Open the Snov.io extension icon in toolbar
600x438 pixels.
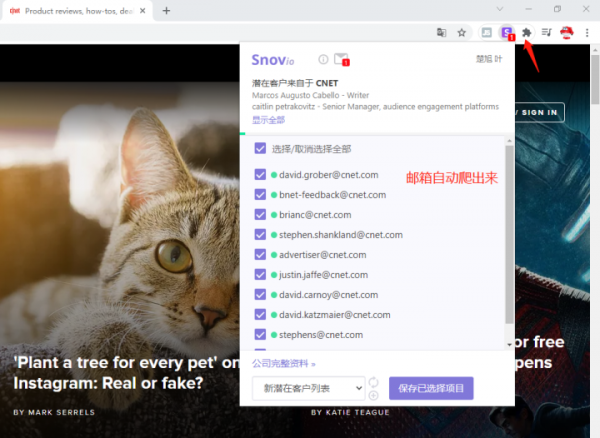pyautogui.click(x=507, y=32)
